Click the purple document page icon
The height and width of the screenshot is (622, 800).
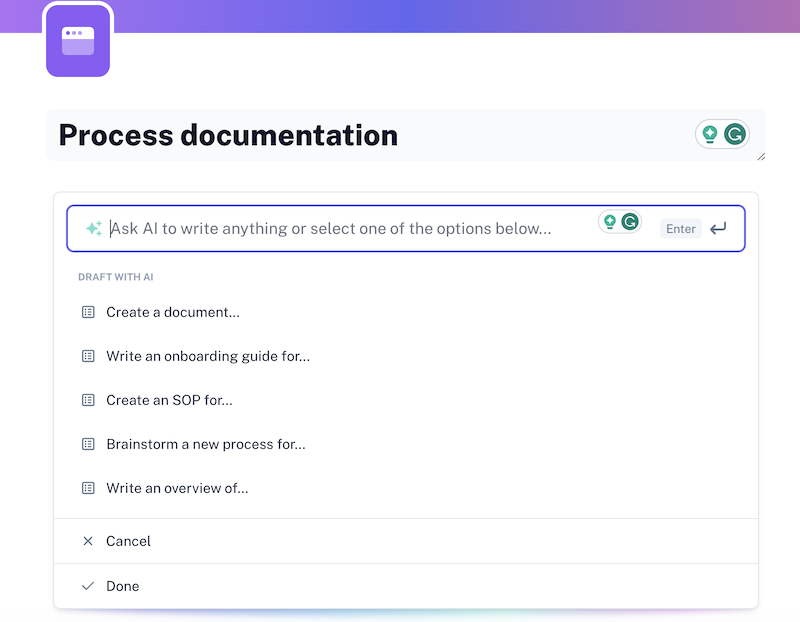(78, 40)
